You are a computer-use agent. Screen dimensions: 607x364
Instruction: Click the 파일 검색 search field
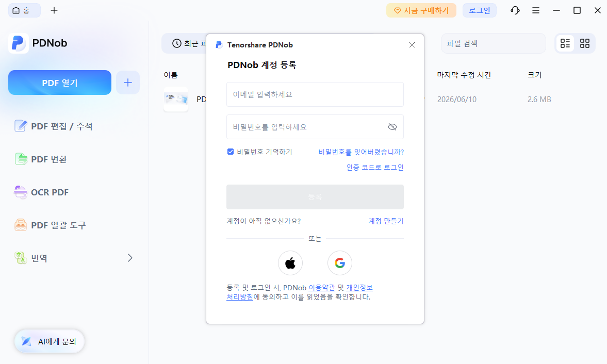(493, 43)
